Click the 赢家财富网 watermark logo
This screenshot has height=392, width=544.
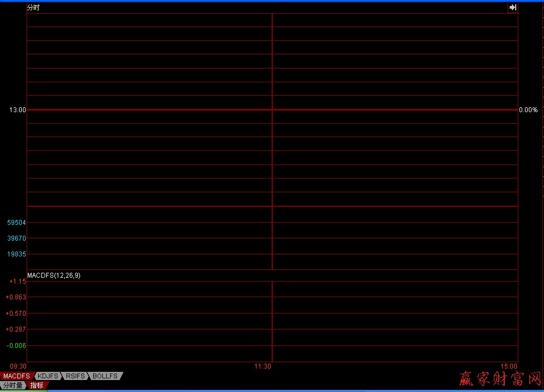click(500, 379)
